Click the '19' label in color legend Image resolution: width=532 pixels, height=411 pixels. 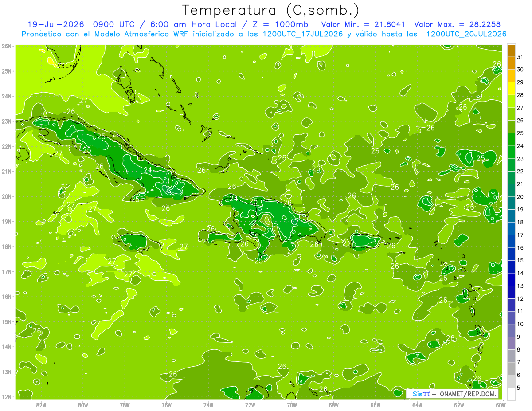520,209
